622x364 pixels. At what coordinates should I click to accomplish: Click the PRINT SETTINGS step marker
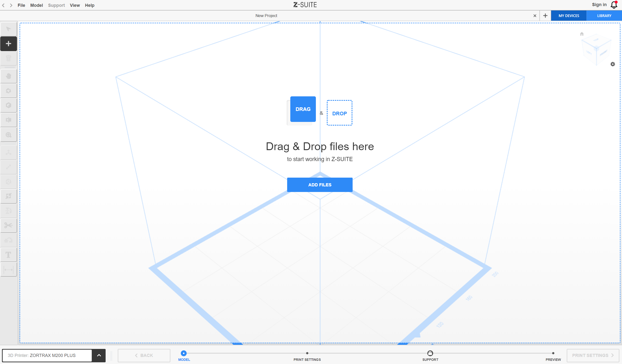pyautogui.click(x=307, y=353)
